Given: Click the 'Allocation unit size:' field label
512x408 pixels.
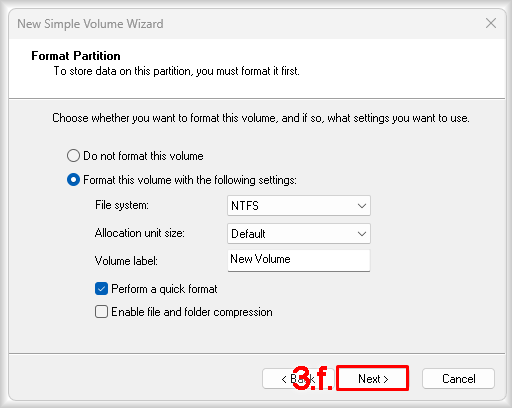Looking at the screenshot, I should 140,233.
